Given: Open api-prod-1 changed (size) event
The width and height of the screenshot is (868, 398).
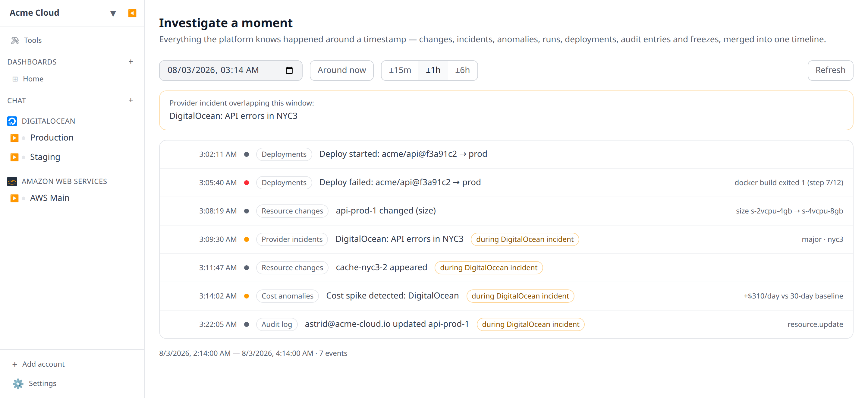Looking at the screenshot, I should (x=386, y=211).
